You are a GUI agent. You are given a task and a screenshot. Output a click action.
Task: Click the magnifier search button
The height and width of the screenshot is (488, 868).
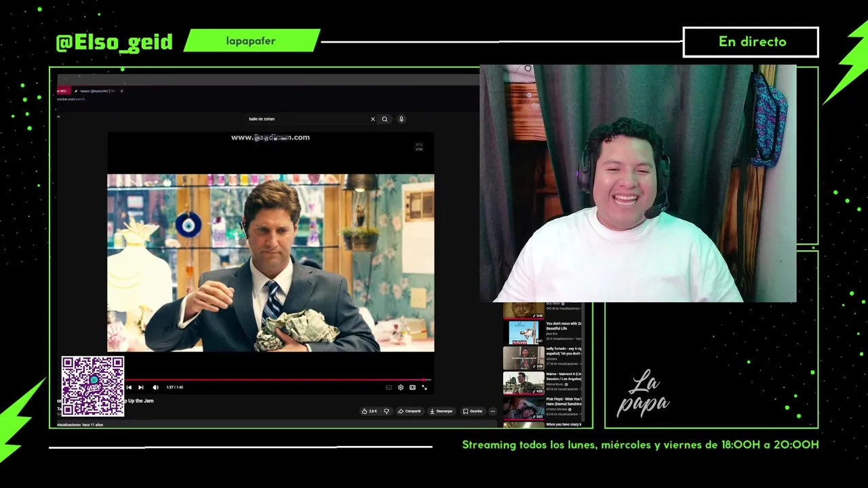[384, 119]
